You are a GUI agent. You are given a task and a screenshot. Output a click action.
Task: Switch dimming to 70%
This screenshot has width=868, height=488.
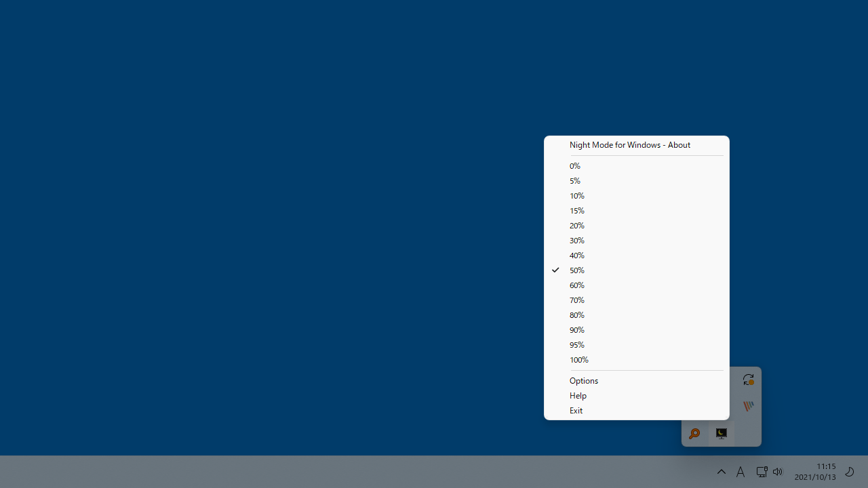pyautogui.click(x=636, y=300)
